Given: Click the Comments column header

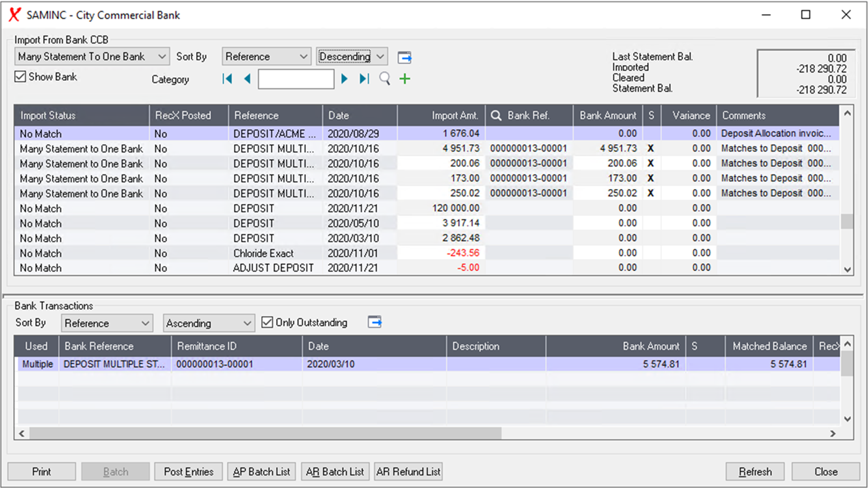Looking at the screenshot, I should tap(778, 116).
